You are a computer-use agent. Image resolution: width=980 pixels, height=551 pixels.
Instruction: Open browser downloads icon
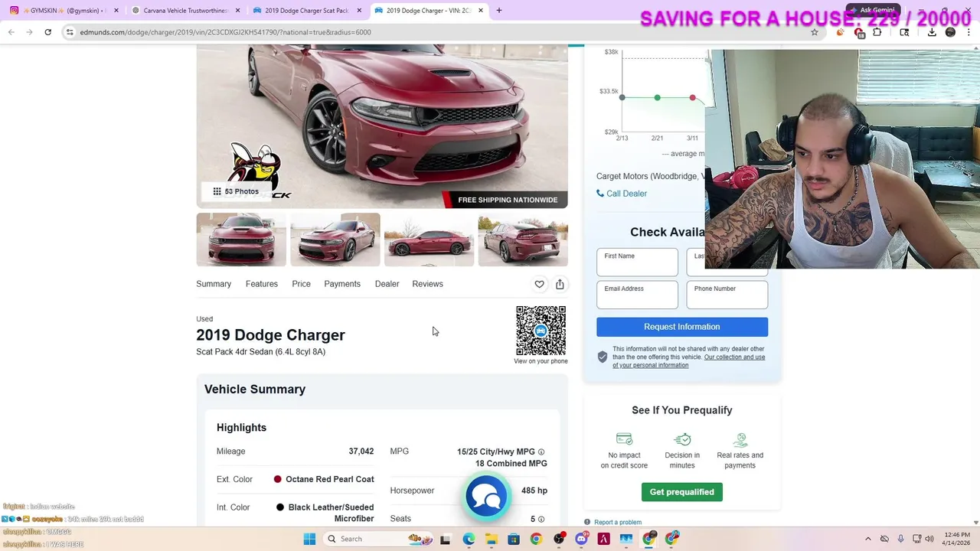(x=932, y=32)
